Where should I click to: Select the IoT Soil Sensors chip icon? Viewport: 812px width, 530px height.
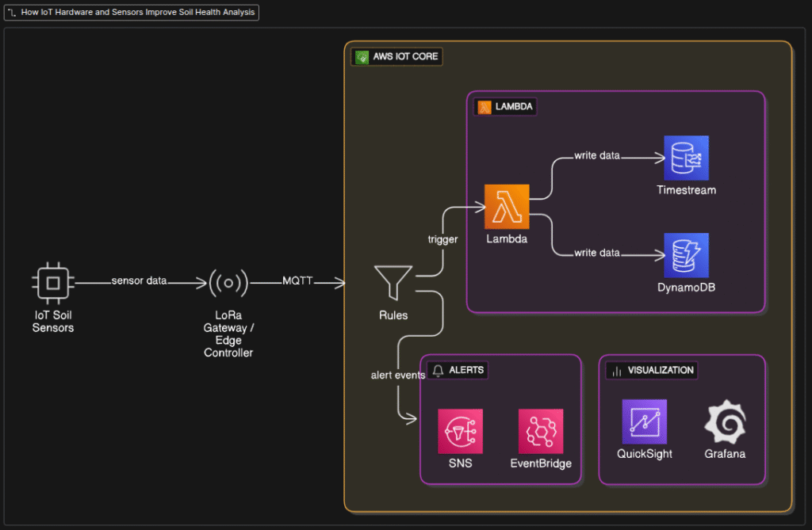coord(53,282)
